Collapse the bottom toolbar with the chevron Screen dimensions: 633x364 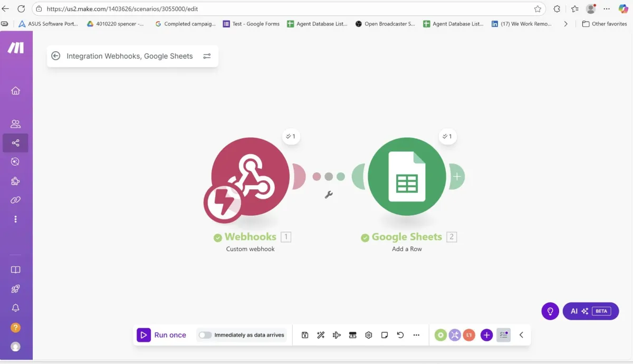click(521, 335)
